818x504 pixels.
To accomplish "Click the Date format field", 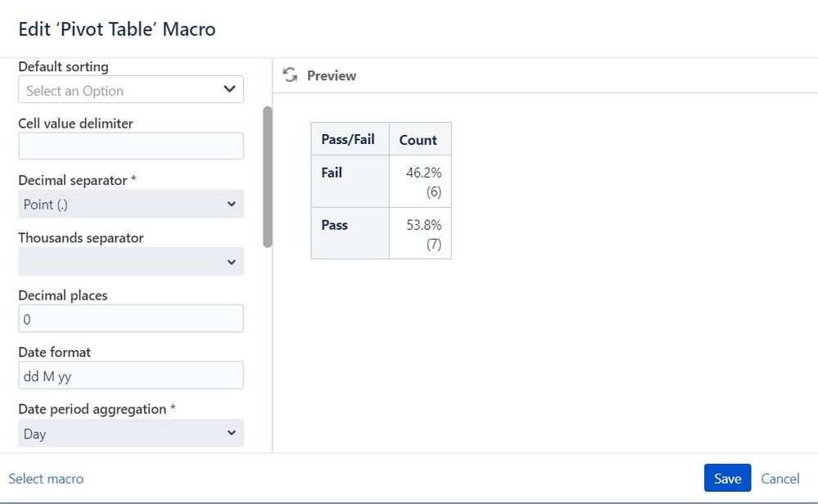I will [x=130, y=375].
